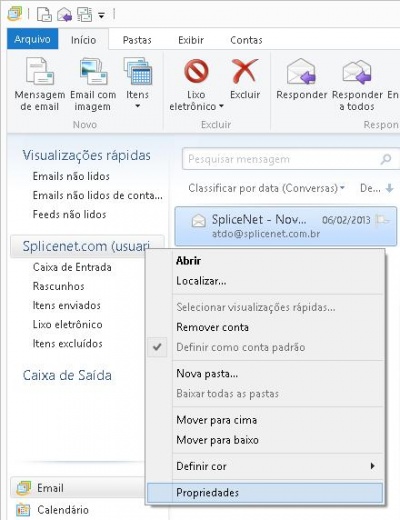Switch to the Pastas ribbon tab
400x520 pixels.
[x=137, y=40]
